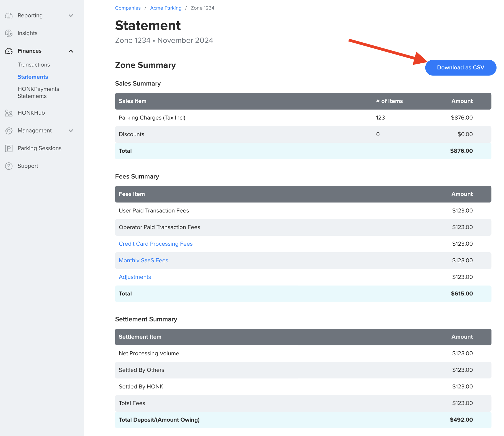This screenshot has height=436, width=504.
Task: Click the Reporting gauge icon
Action: (x=9, y=15)
